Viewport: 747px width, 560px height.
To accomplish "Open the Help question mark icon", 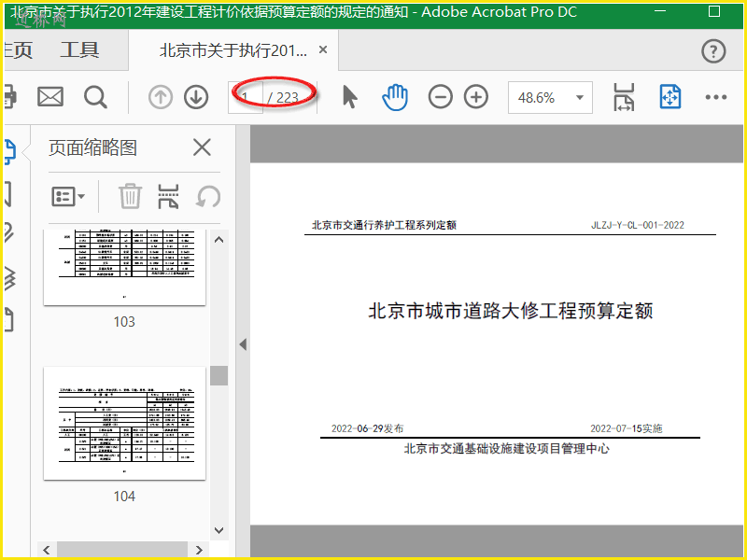I will [x=713, y=51].
